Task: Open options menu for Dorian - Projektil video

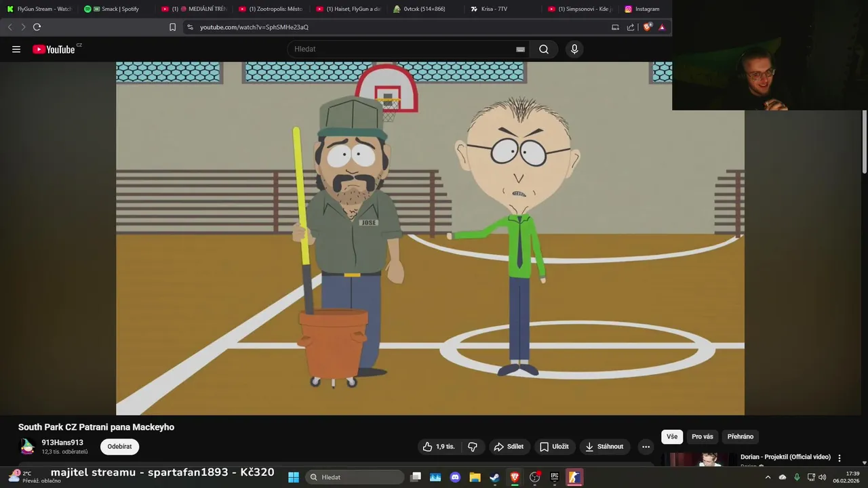Action: [840, 458]
